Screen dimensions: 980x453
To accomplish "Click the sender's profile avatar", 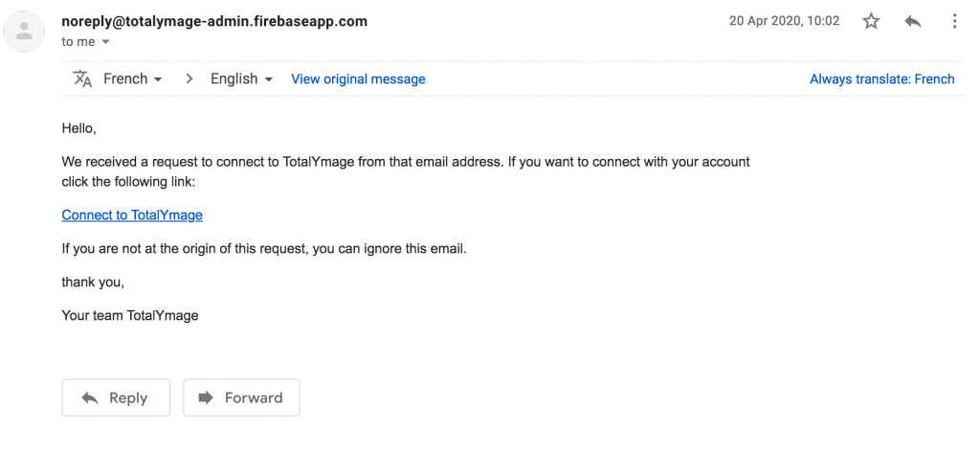I will pos(24,32).
